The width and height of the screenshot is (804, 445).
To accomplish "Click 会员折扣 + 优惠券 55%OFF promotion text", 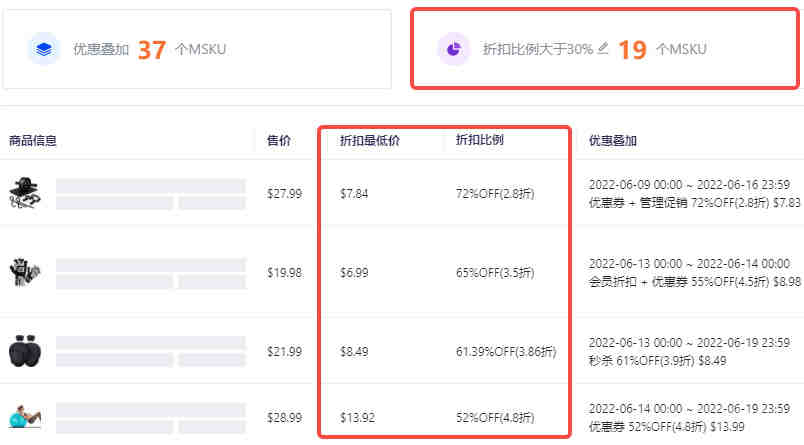I will pos(695,282).
